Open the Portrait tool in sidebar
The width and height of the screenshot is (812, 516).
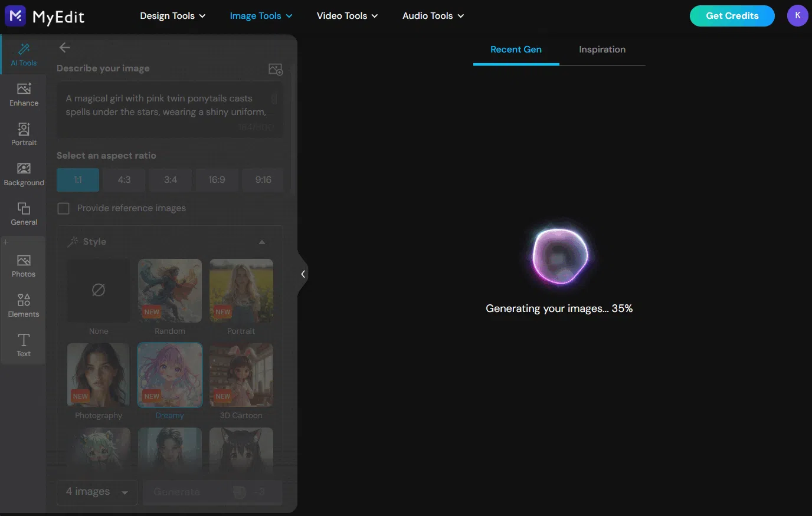click(x=24, y=134)
